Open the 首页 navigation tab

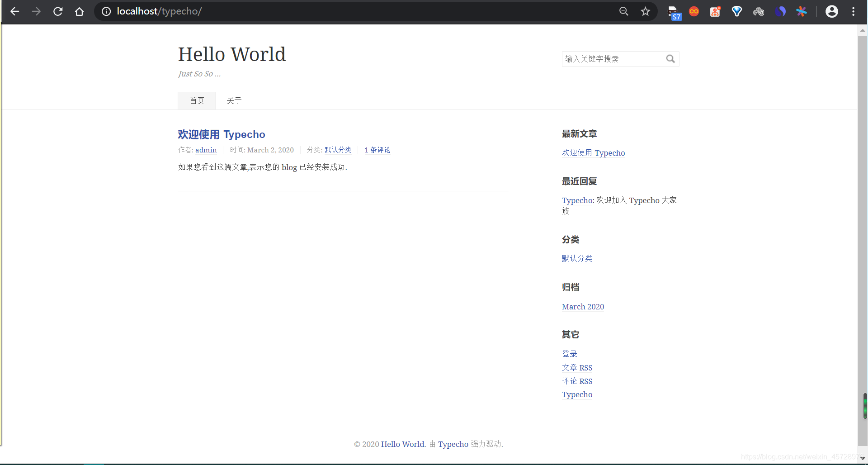[x=197, y=100]
